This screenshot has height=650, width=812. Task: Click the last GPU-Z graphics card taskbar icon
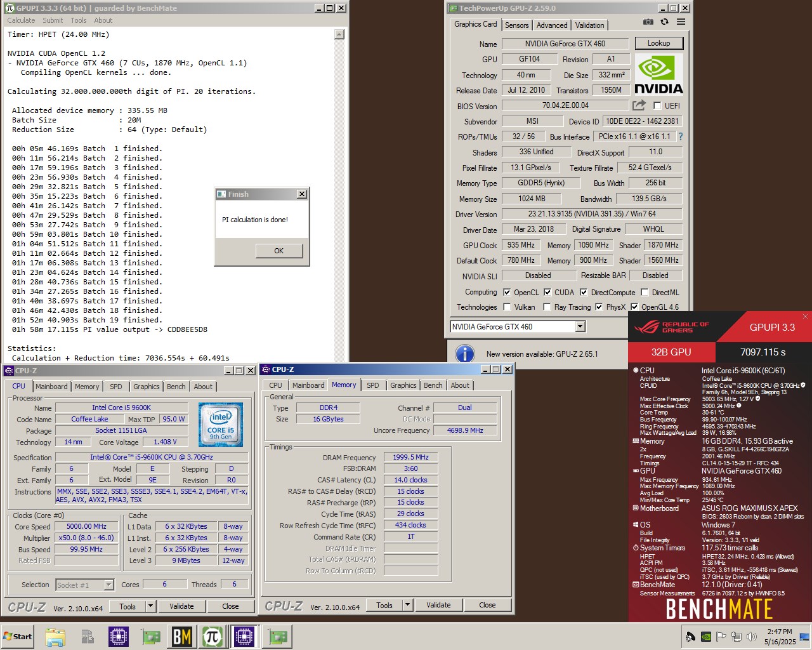[277, 636]
